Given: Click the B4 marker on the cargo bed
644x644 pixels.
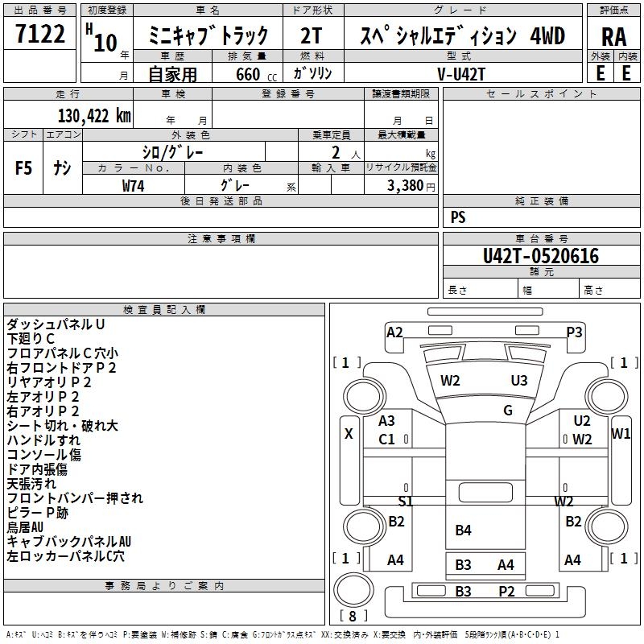Looking at the screenshot, I should click(463, 530).
